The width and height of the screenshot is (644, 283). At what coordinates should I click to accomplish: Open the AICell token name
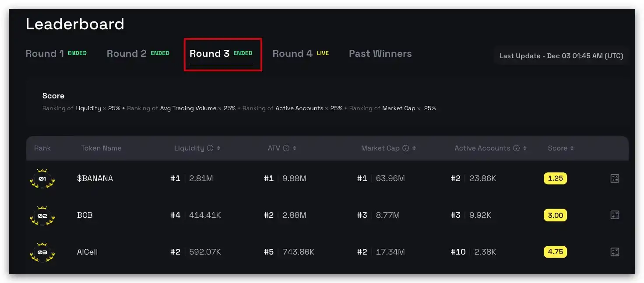[88, 252]
